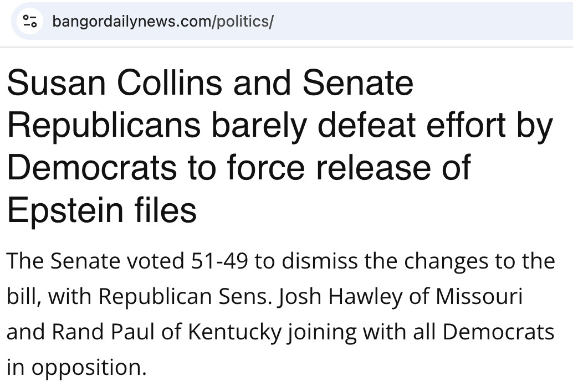Click the site information icon in address bar

pos(29,22)
